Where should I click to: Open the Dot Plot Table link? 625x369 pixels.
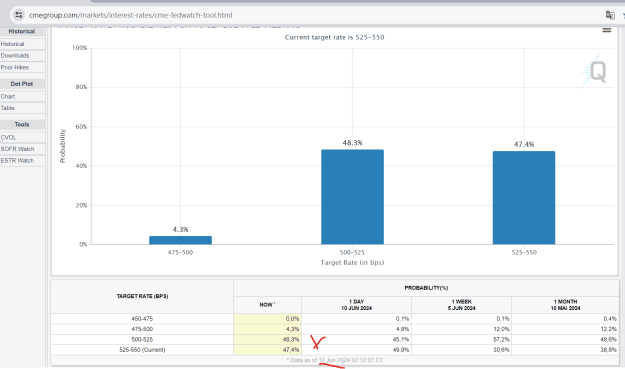[8, 108]
